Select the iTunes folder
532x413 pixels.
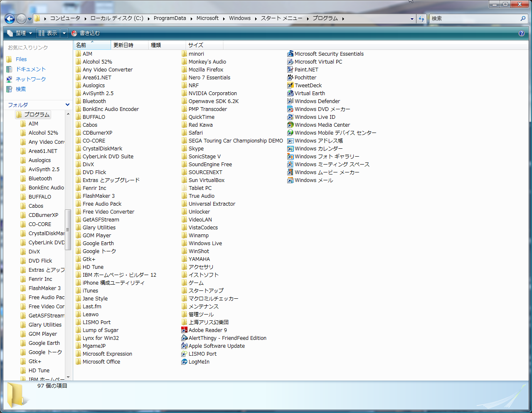coord(86,291)
